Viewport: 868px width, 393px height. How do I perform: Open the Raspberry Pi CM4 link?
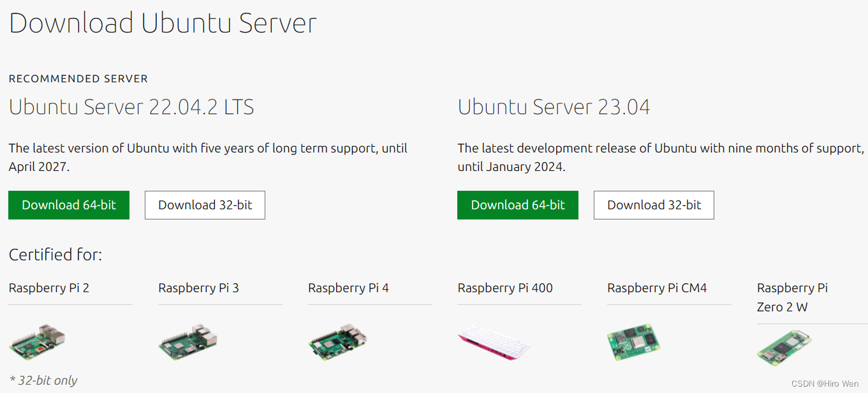click(656, 288)
